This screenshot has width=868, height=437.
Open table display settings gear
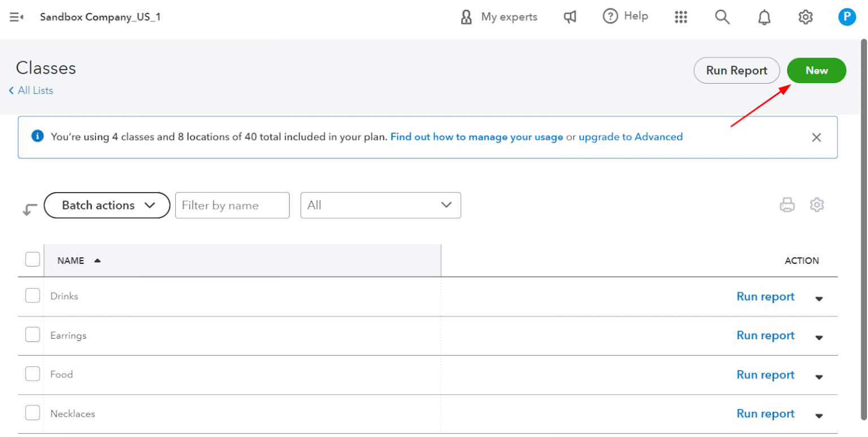pos(817,205)
